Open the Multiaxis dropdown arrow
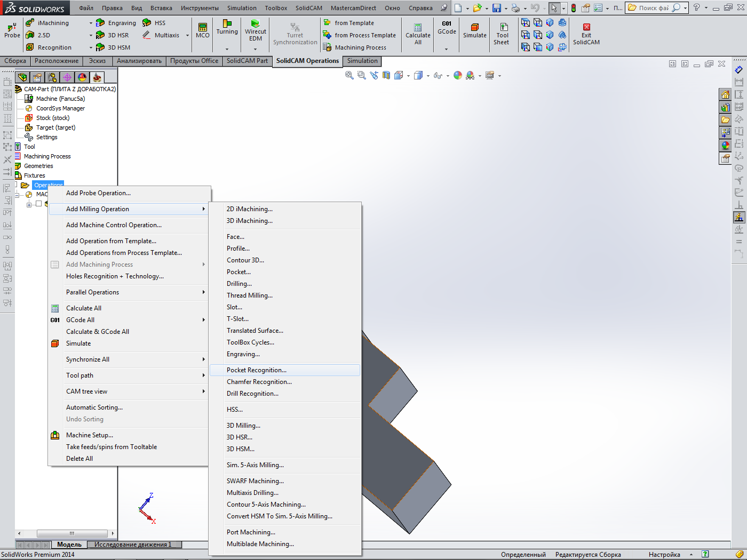This screenshot has height=560, width=747. coord(187,36)
